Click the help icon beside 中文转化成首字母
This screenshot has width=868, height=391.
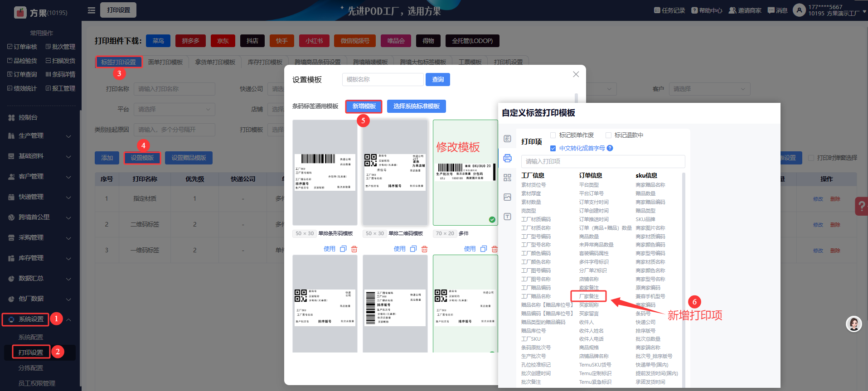610,148
